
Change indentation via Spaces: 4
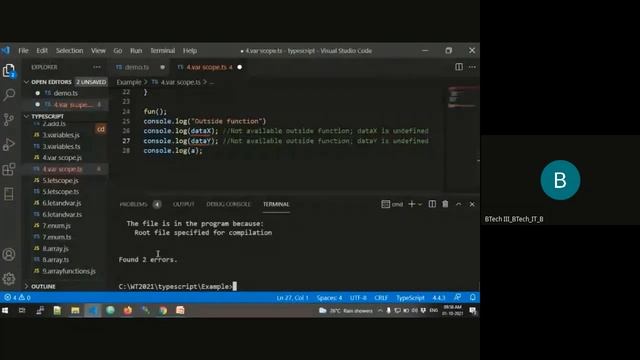point(329,298)
